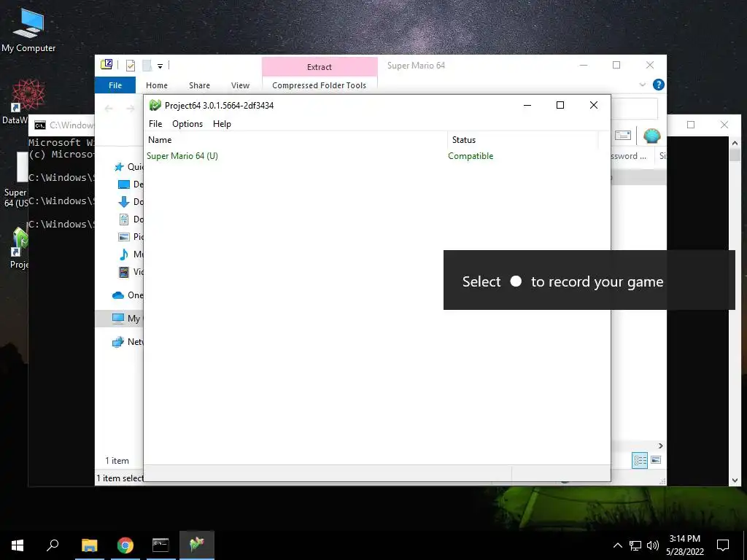Open the Help menu in Project64

click(x=222, y=124)
